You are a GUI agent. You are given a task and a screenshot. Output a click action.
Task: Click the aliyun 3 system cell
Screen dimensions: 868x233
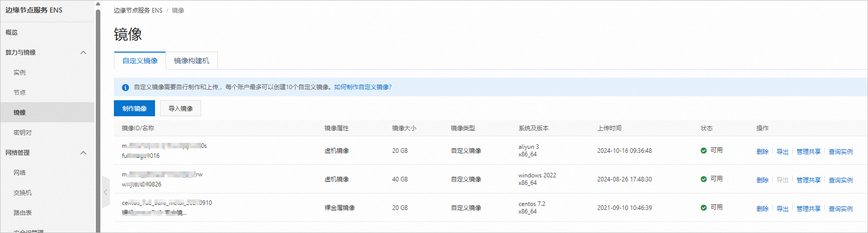[x=529, y=150]
